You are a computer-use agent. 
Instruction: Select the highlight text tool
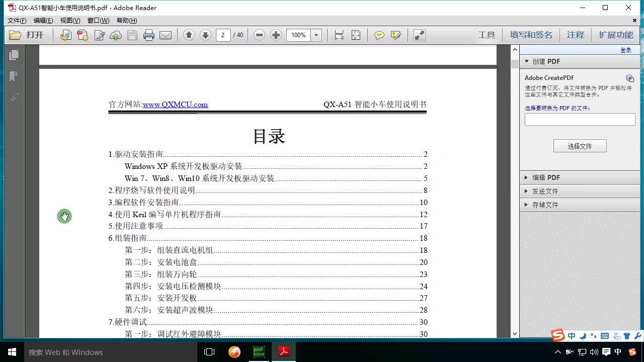[x=396, y=35]
